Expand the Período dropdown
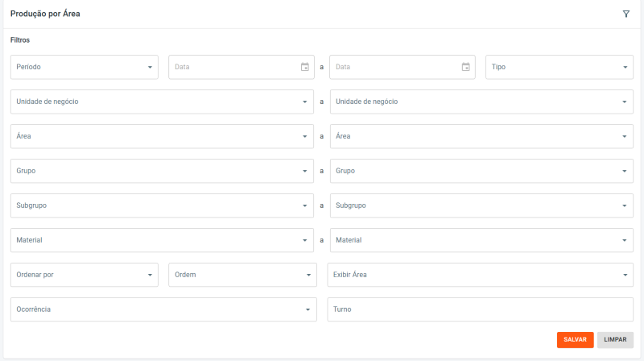Image resolution: width=644 pixels, height=361 pixels. (85, 67)
